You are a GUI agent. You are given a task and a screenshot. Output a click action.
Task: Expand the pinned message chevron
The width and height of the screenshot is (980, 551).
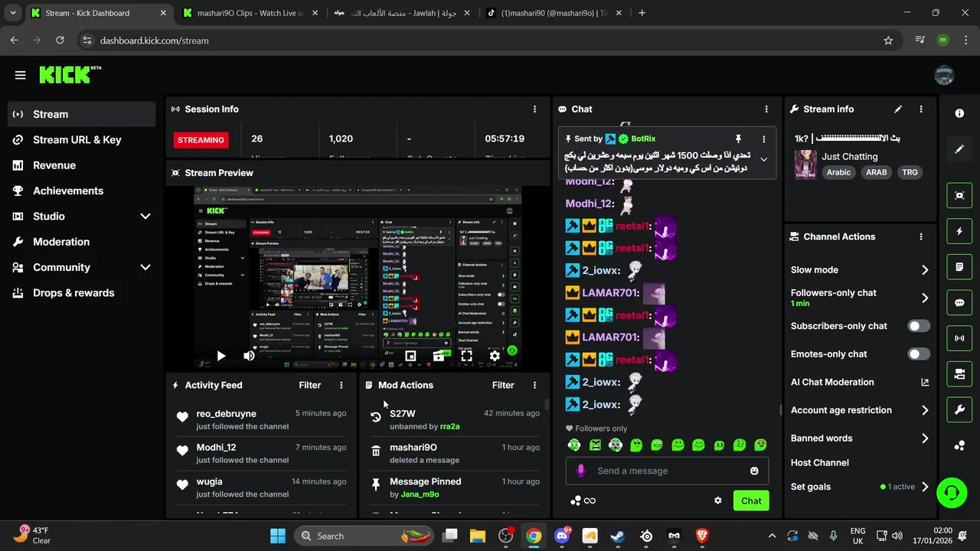(x=763, y=159)
